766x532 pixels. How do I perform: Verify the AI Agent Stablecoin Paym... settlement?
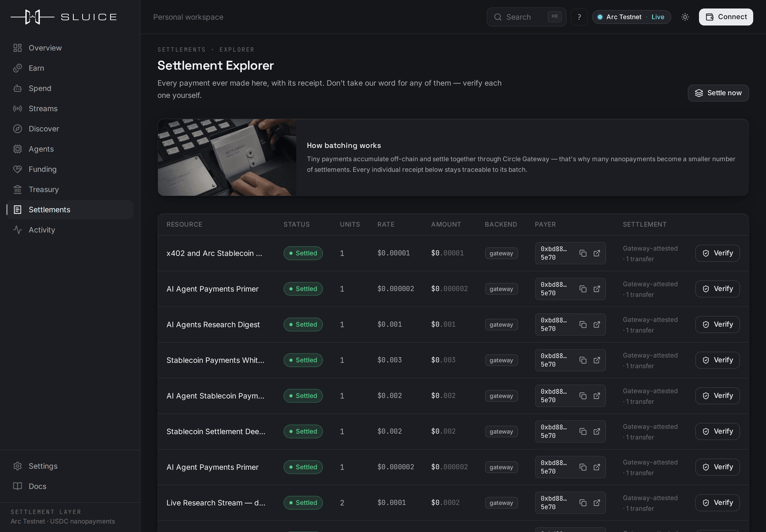pos(717,396)
